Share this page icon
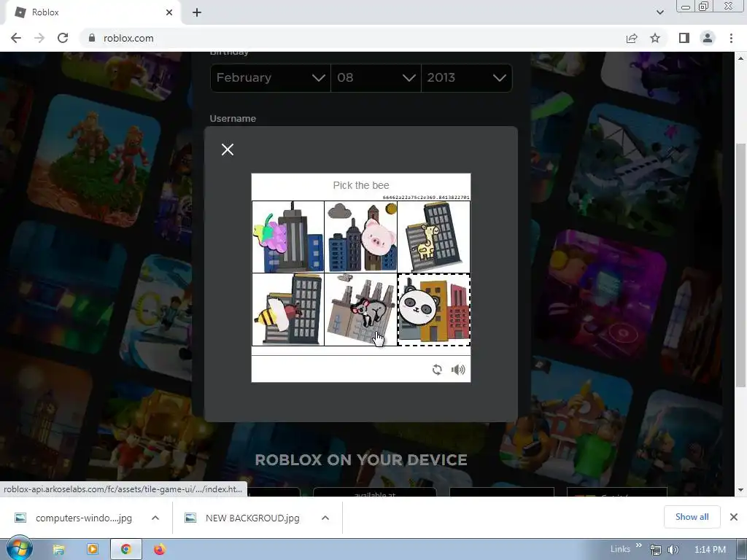747x560 pixels. click(632, 38)
